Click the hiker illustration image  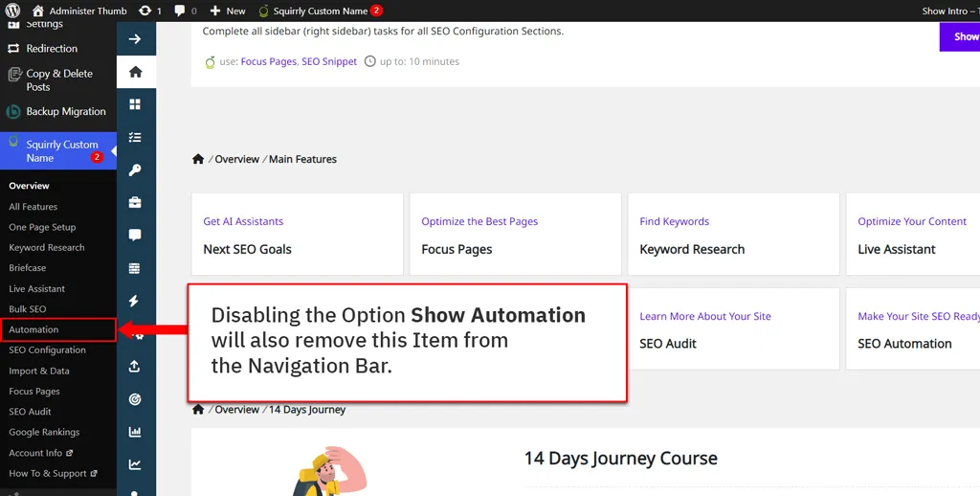[x=328, y=471]
